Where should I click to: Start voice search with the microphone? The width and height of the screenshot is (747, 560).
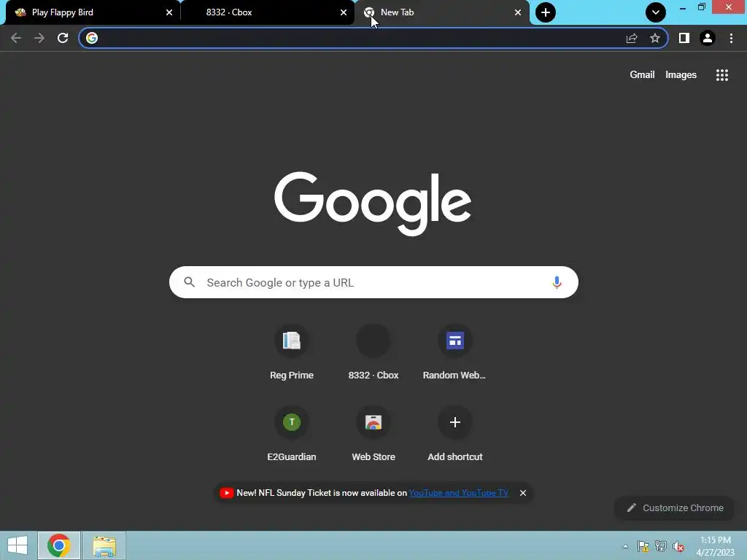[557, 282]
